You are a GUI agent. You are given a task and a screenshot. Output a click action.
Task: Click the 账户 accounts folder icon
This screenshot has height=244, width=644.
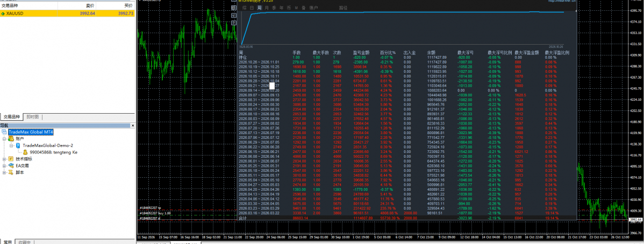click(11, 138)
